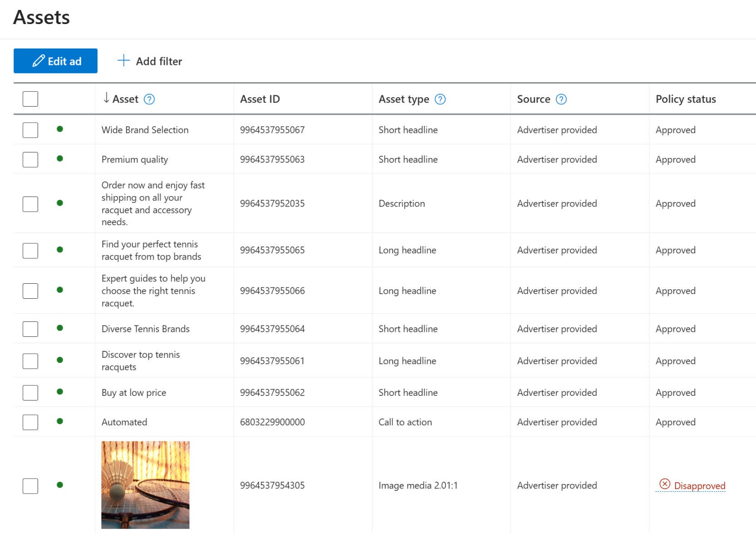
Task: Check the Diverse Tennis Brands row checkbox
Action: [30, 329]
